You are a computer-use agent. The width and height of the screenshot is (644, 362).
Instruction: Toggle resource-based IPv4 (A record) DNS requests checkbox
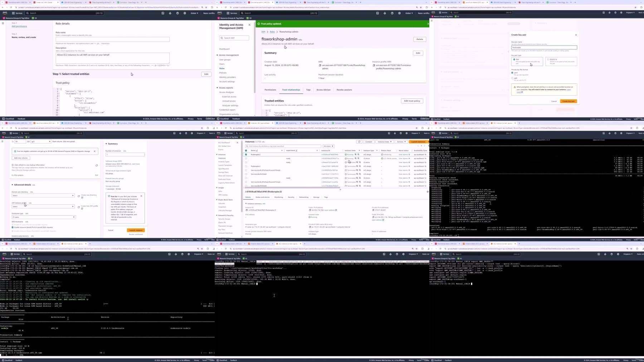pos(13,227)
